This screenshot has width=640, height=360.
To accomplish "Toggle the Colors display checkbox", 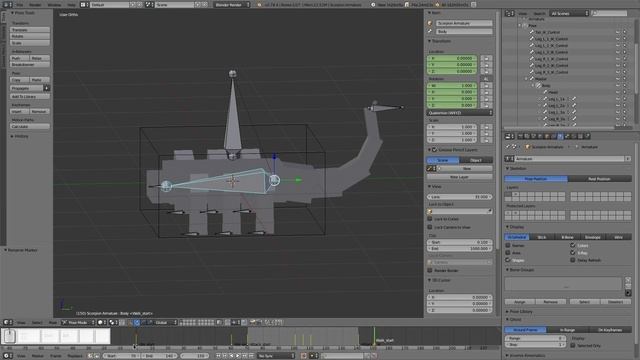I will point(573,245).
